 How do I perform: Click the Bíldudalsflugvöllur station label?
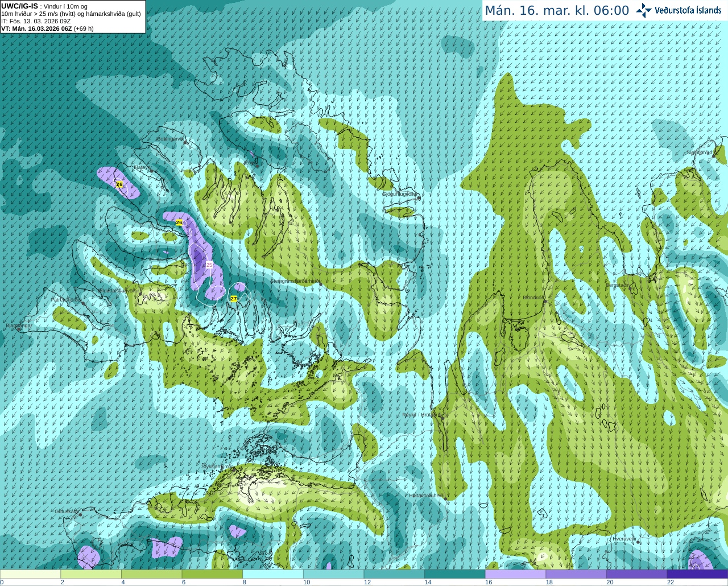pos(119,290)
